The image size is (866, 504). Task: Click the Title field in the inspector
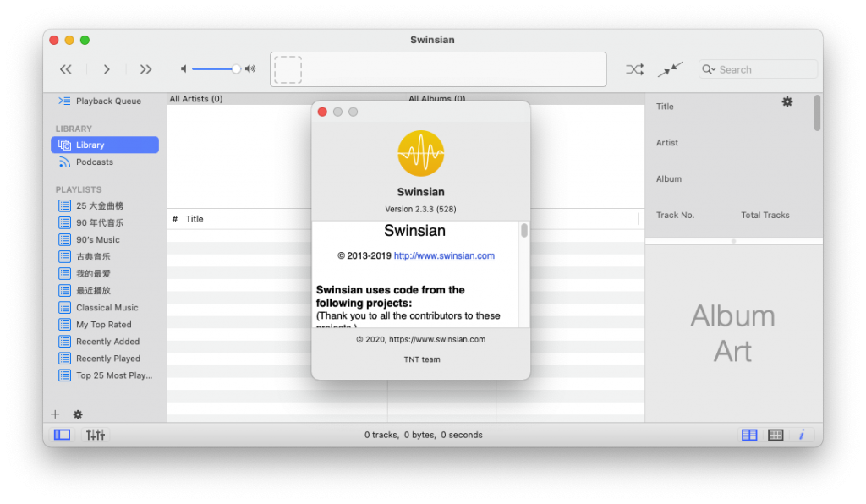click(665, 107)
